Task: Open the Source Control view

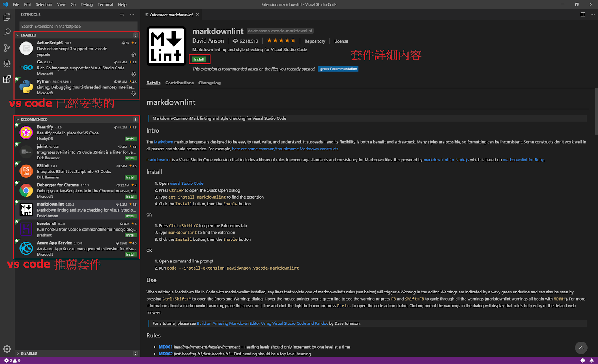Action: tap(7, 48)
